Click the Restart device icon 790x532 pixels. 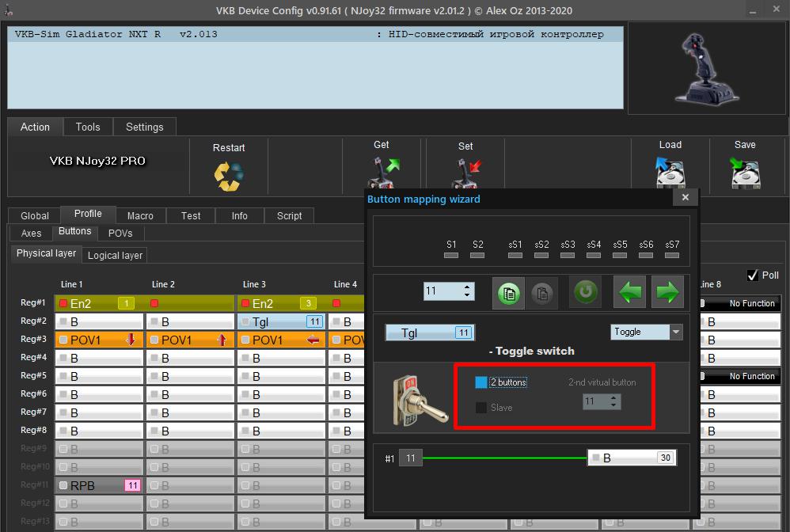point(229,176)
